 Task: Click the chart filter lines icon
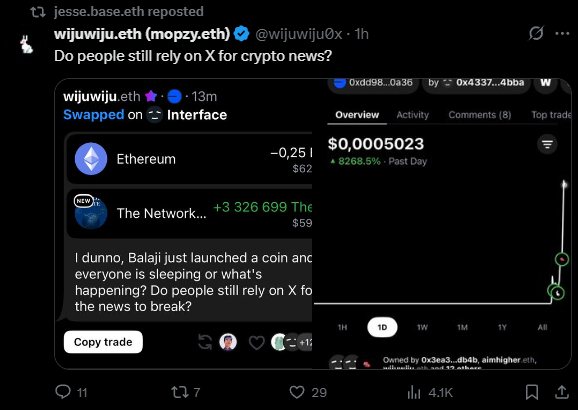coord(547,144)
